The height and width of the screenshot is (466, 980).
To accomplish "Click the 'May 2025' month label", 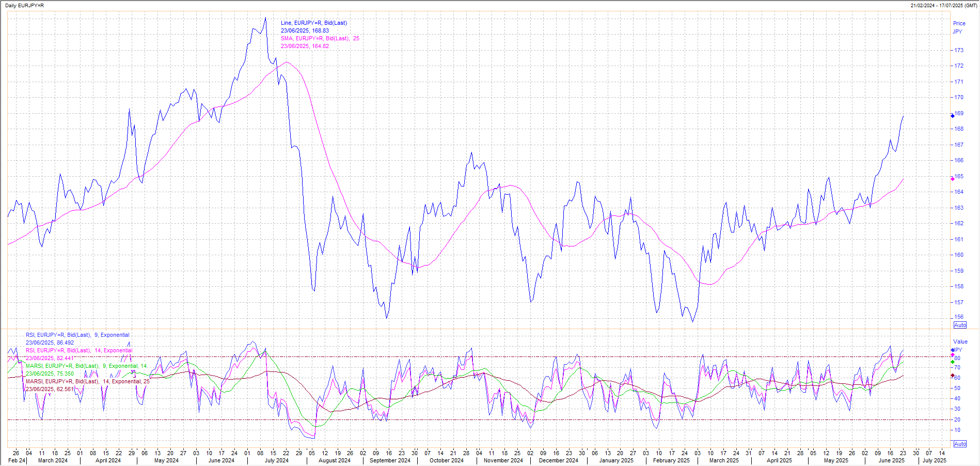I will coord(836,460).
